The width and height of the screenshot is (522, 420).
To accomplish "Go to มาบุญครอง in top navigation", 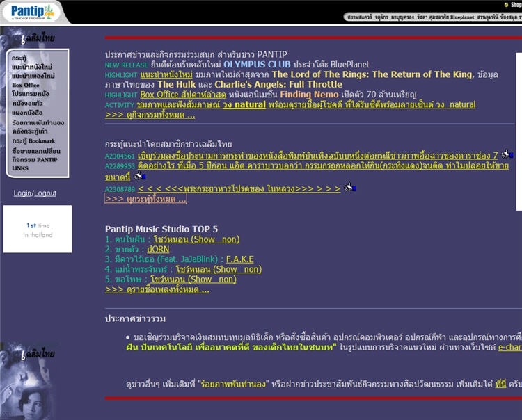I will [x=402, y=17].
